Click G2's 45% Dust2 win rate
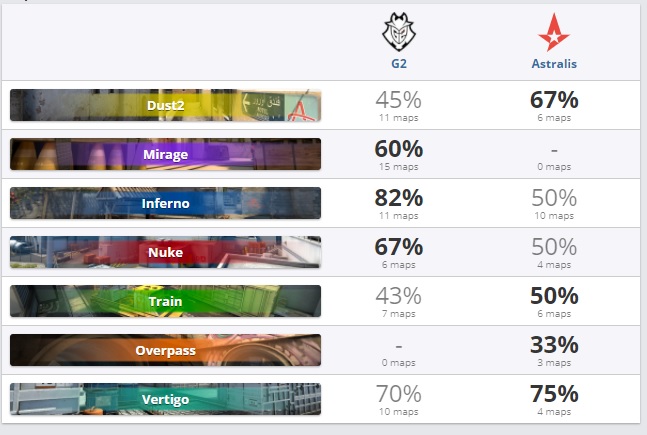The height and width of the screenshot is (435, 647). [x=398, y=100]
